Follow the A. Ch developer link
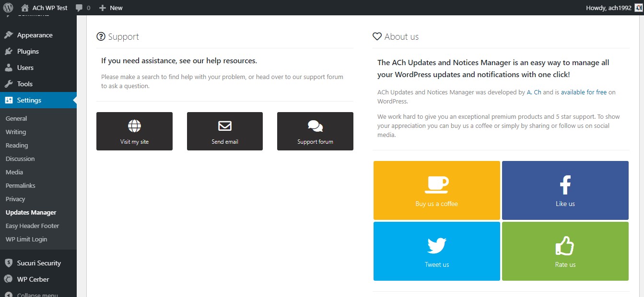Screen dimensions: 644x297 [x=534, y=92]
